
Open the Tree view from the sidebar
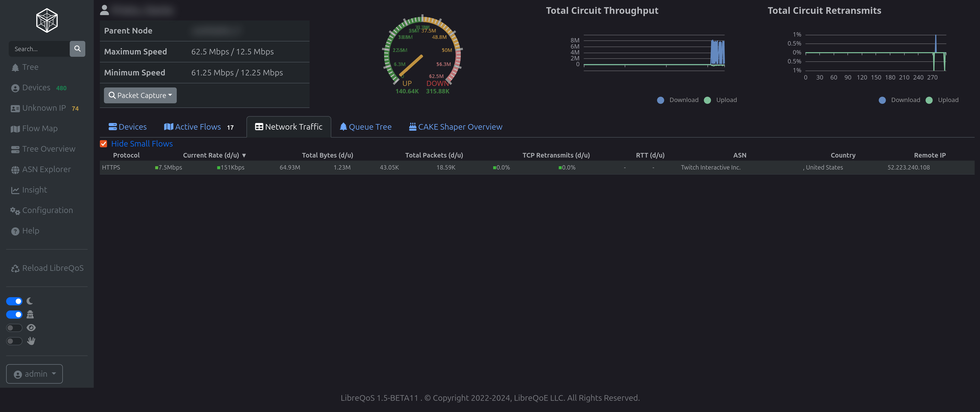coord(30,67)
